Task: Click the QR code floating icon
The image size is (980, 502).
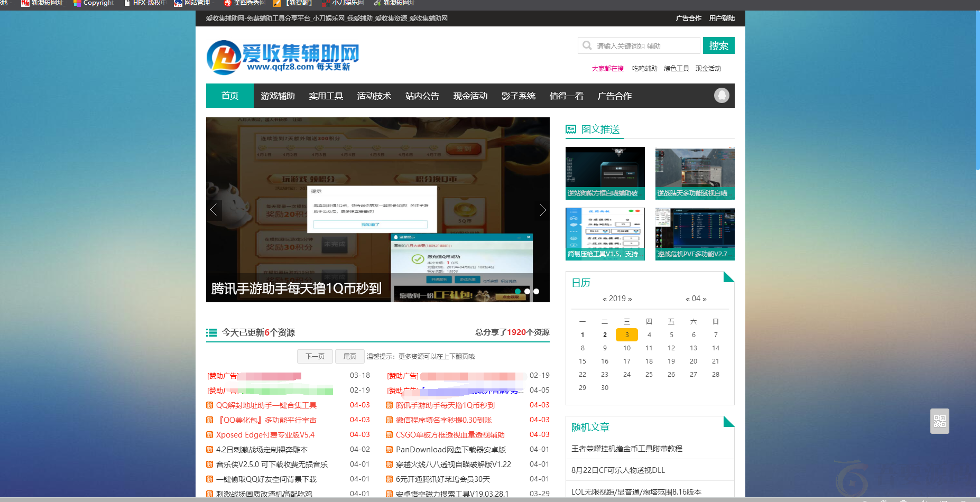Action: point(939,421)
